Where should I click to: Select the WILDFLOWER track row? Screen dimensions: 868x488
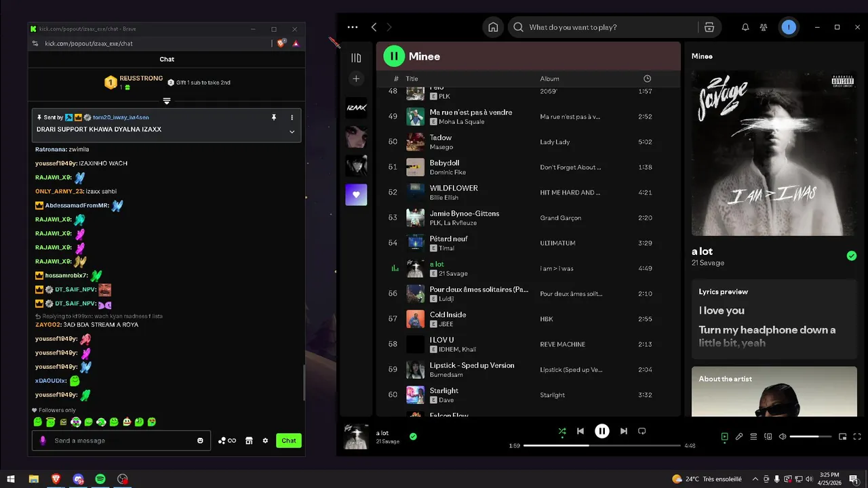pyautogui.click(x=529, y=192)
